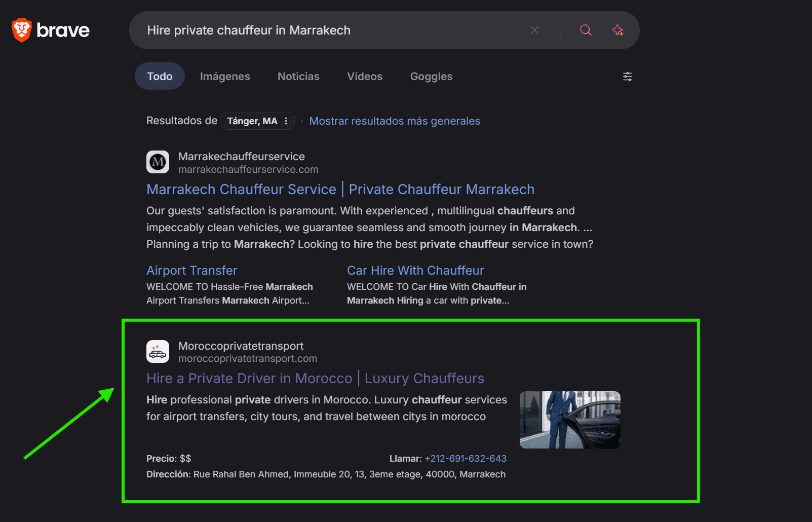The height and width of the screenshot is (522, 812).
Task: Click the AI sparkle answer icon
Action: 617,30
